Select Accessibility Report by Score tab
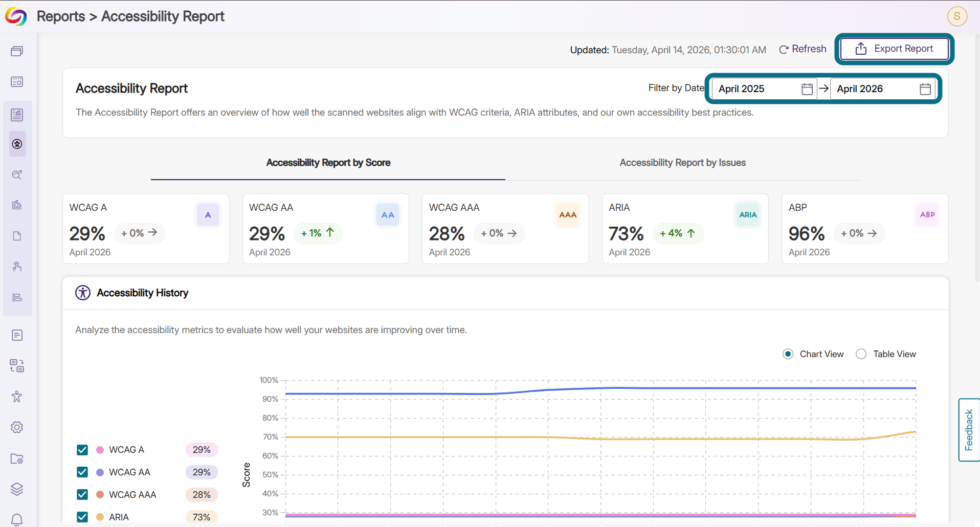 click(x=328, y=163)
